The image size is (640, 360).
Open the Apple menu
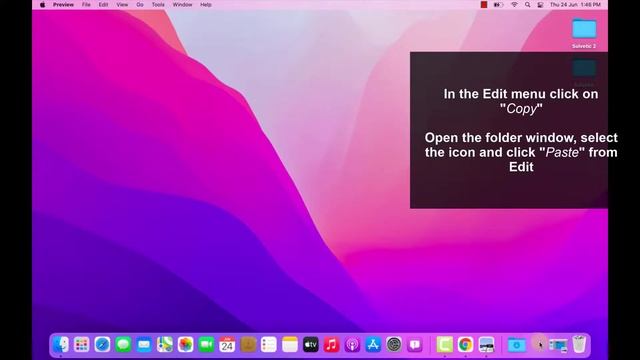pos(42,5)
